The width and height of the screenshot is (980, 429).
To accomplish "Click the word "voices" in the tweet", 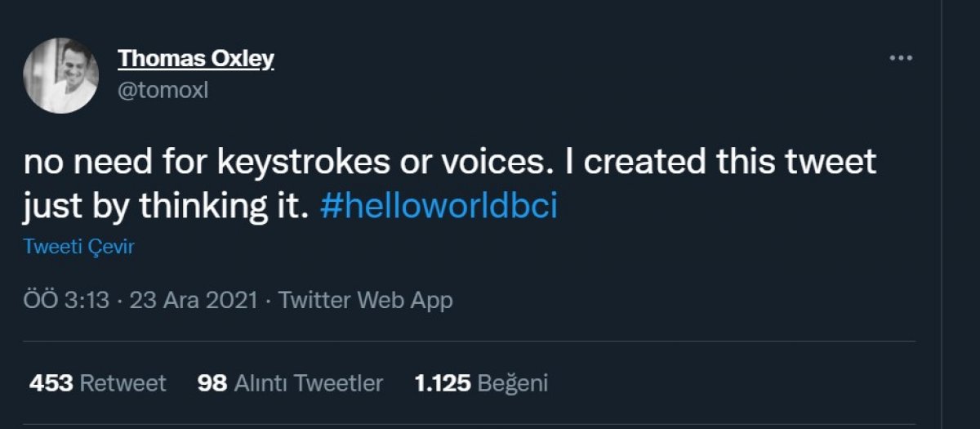I will click(x=489, y=162).
